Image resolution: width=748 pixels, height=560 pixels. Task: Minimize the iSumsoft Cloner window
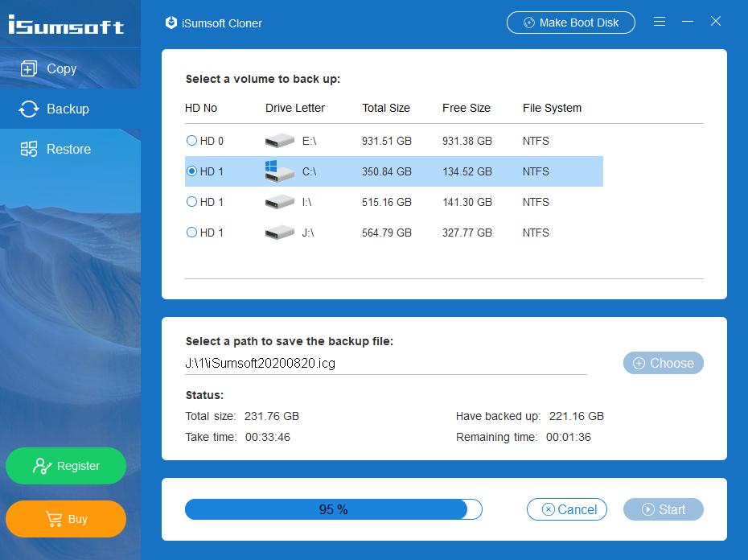688,22
